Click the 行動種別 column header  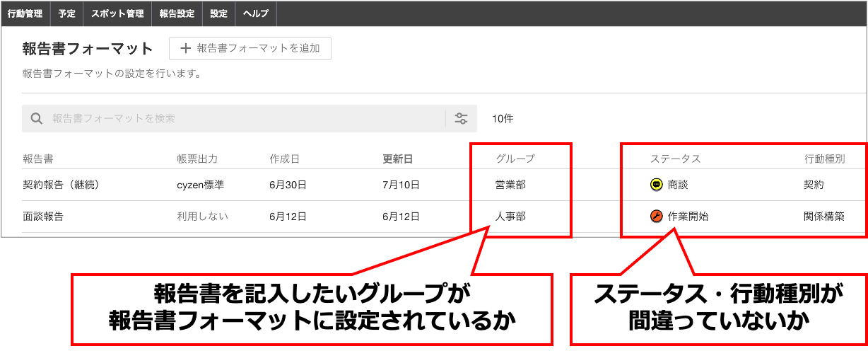(x=824, y=159)
